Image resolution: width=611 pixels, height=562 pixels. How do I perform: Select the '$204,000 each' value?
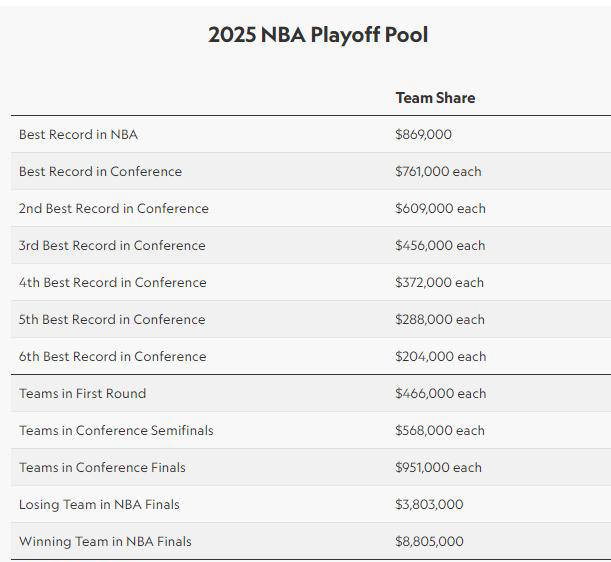point(441,357)
